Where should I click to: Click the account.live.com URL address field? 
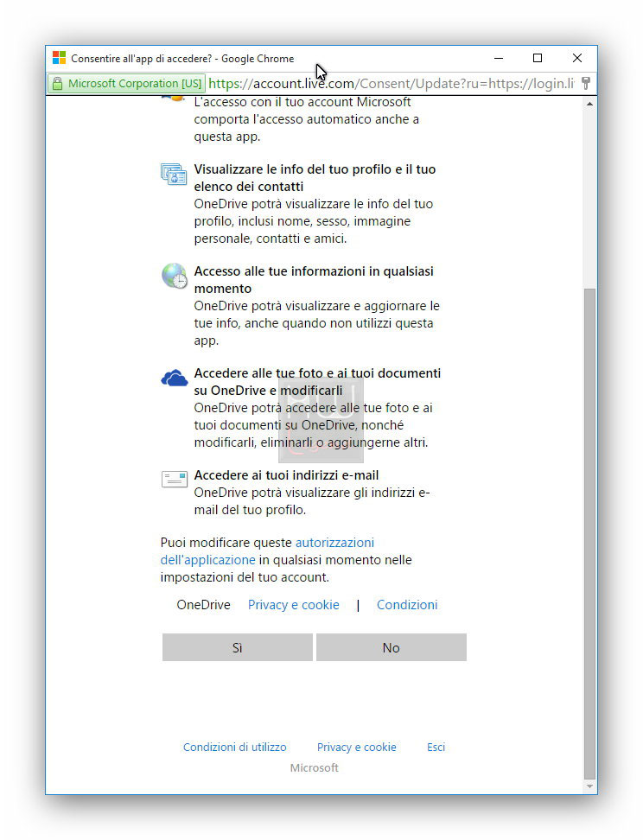click(x=392, y=84)
